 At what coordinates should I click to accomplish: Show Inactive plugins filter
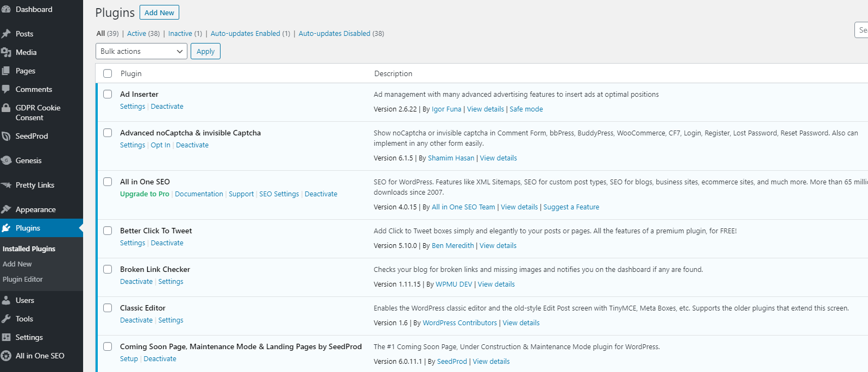coord(185,33)
